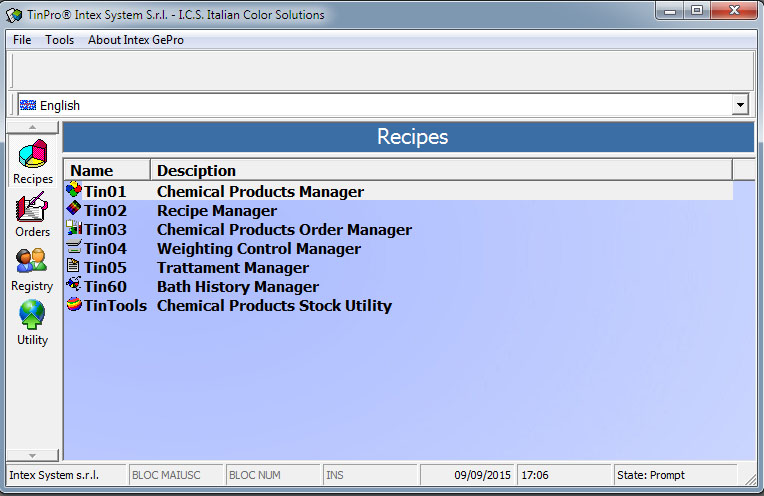Click the TinTools striped ball icon
This screenshot has width=764, height=496.
(x=74, y=304)
